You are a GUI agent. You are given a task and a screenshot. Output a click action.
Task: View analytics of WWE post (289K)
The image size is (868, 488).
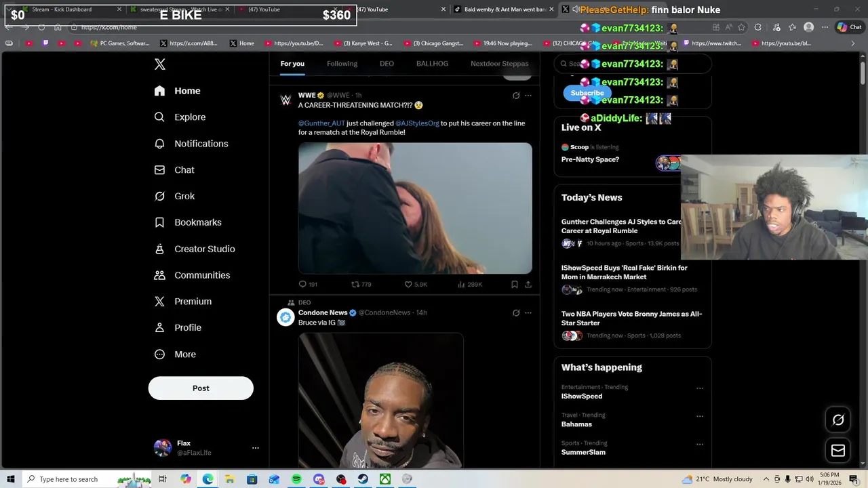[x=469, y=285]
